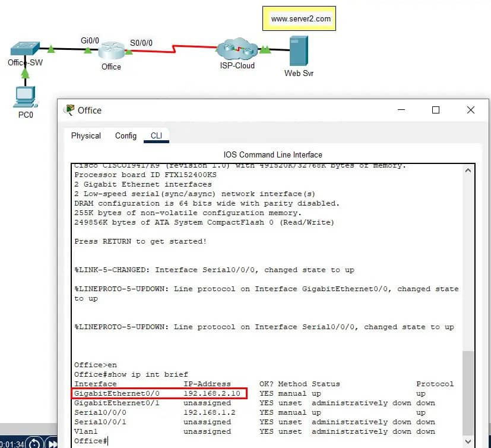Image resolution: width=491 pixels, height=448 pixels.
Task: Click the 192.168.2.10 IP address
Action: point(212,393)
